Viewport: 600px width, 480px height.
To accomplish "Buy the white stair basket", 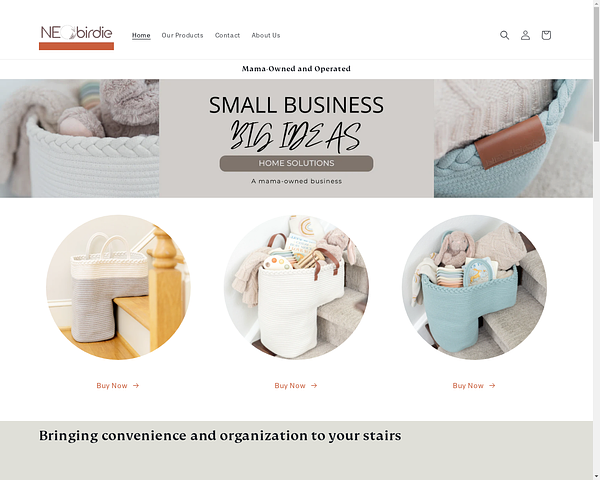I will coord(296,385).
